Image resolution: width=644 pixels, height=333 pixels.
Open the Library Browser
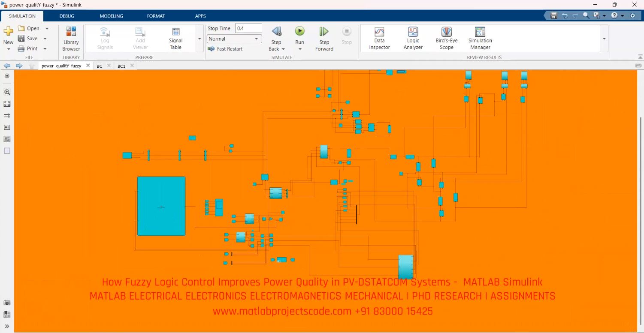[x=71, y=38]
